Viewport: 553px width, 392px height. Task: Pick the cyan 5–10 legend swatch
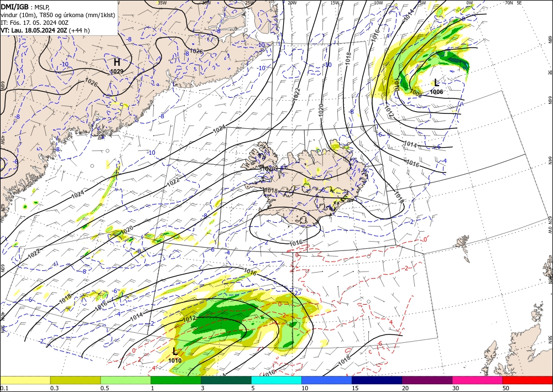[276, 380]
